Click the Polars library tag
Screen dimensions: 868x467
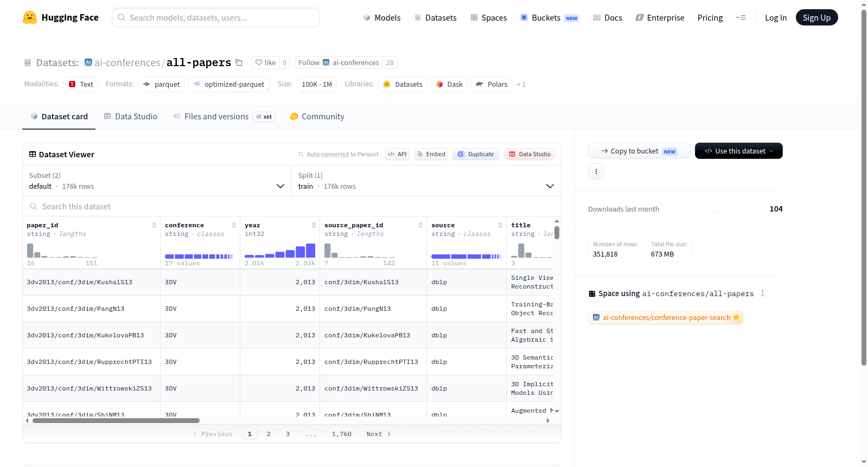pos(492,84)
